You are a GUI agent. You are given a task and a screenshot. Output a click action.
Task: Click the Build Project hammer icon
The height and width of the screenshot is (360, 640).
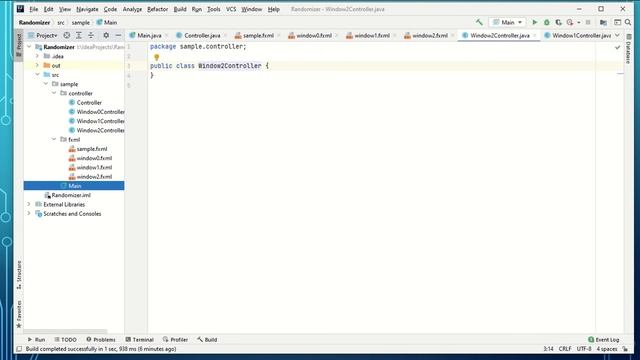[479, 22]
